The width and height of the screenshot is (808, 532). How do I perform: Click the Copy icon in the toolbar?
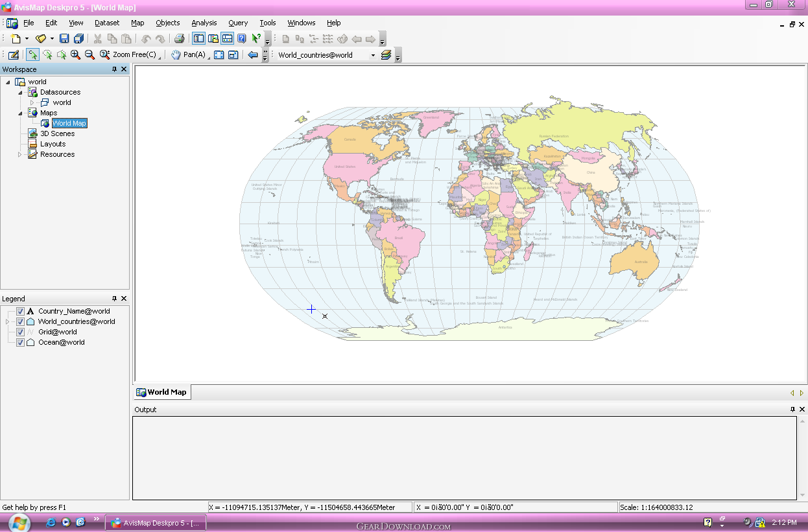tap(112, 39)
